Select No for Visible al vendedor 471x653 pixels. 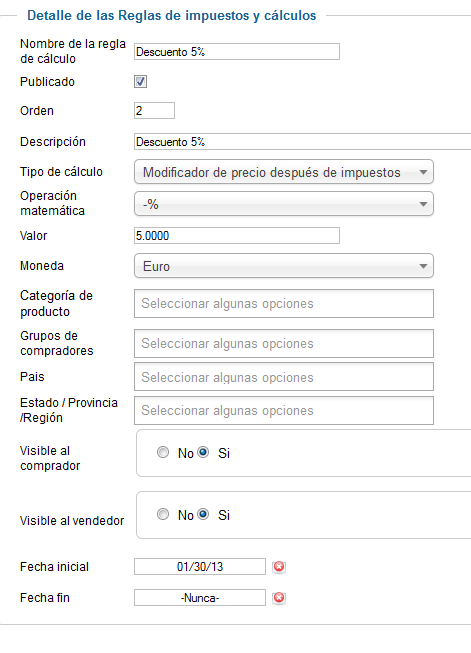tap(163, 514)
